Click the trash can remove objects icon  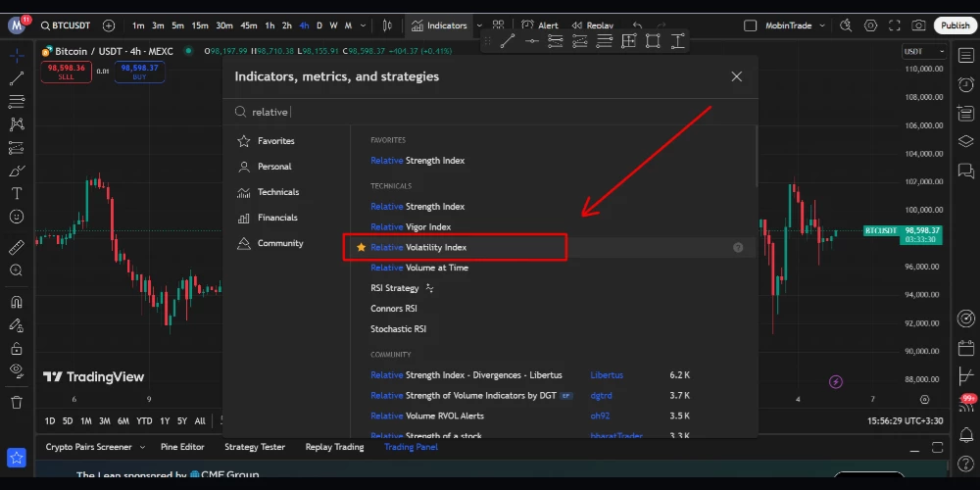17,402
